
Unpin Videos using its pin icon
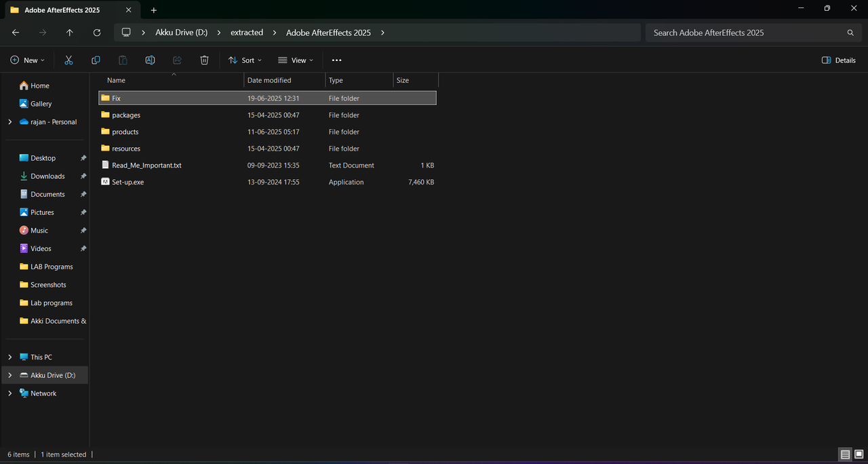83,248
